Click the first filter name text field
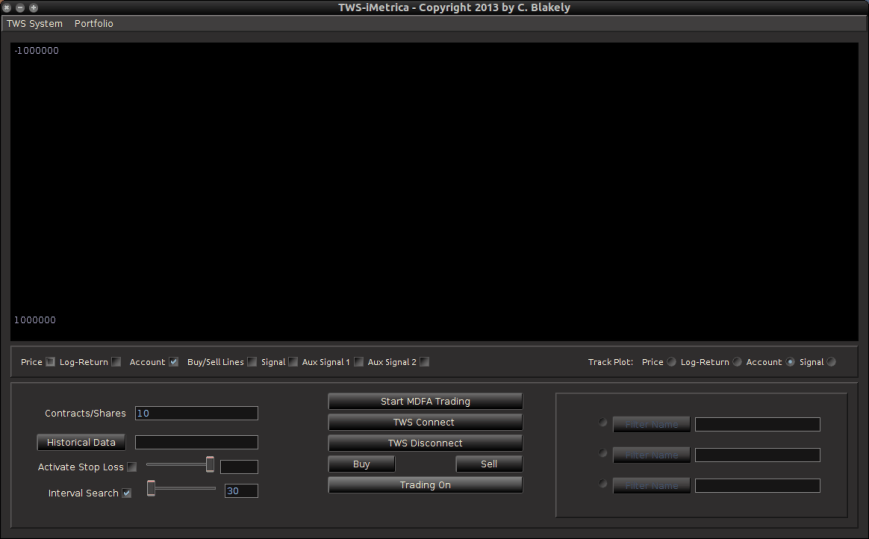 point(758,424)
